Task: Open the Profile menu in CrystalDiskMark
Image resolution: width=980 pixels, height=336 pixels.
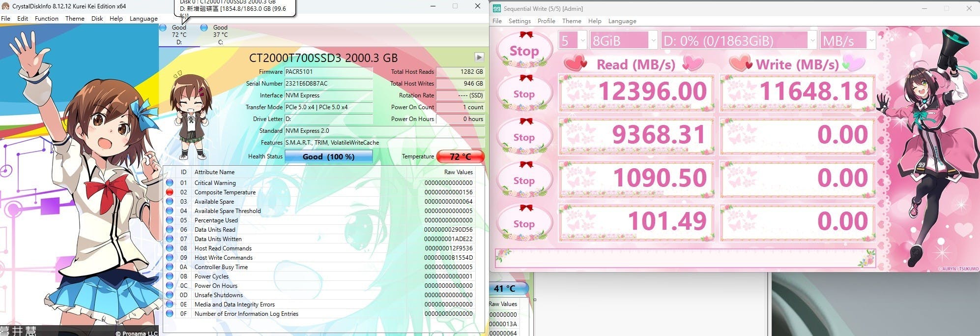Action: click(x=546, y=21)
